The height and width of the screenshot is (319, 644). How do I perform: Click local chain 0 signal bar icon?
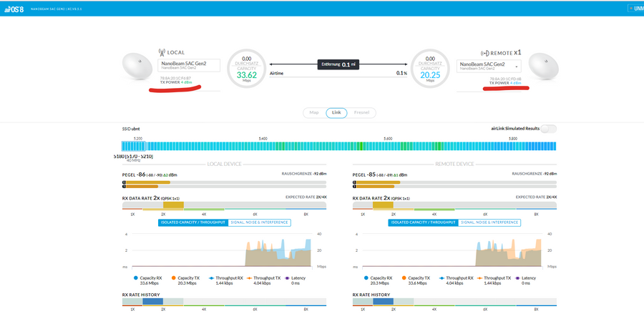[124, 182]
